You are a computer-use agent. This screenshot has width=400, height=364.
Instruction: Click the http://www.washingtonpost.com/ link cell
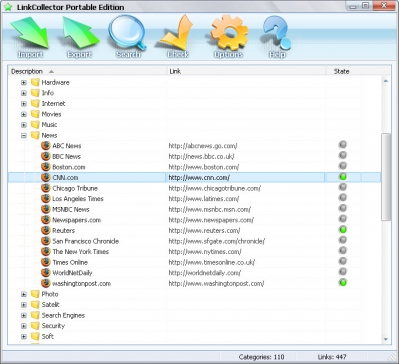(x=216, y=284)
